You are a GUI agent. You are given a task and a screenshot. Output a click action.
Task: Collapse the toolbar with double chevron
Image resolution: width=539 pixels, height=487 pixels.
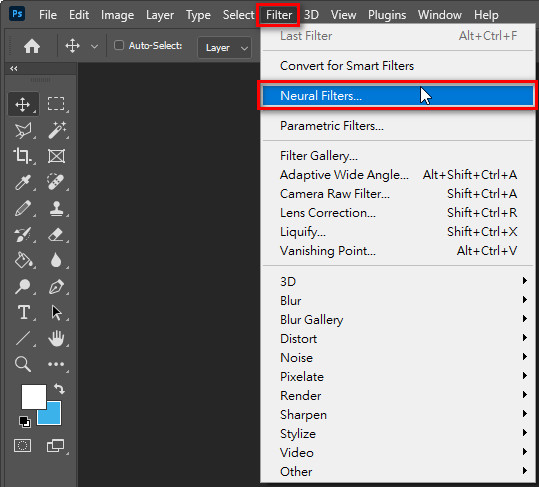[x=14, y=68]
